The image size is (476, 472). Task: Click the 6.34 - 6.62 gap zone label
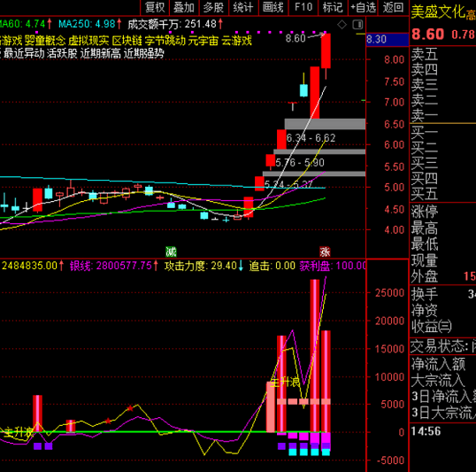(x=311, y=138)
